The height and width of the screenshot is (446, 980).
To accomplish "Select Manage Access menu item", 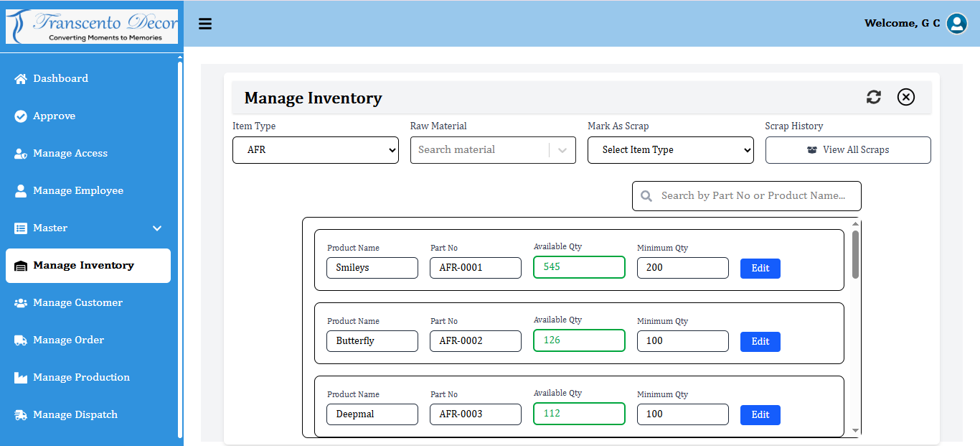I will tap(70, 153).
